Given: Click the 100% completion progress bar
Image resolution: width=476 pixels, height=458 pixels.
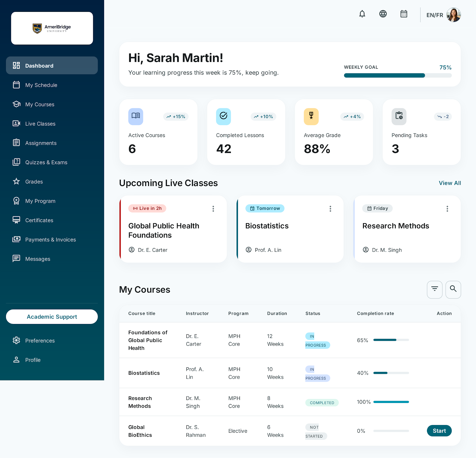Looking at the screenshot, I should (391, 402).
